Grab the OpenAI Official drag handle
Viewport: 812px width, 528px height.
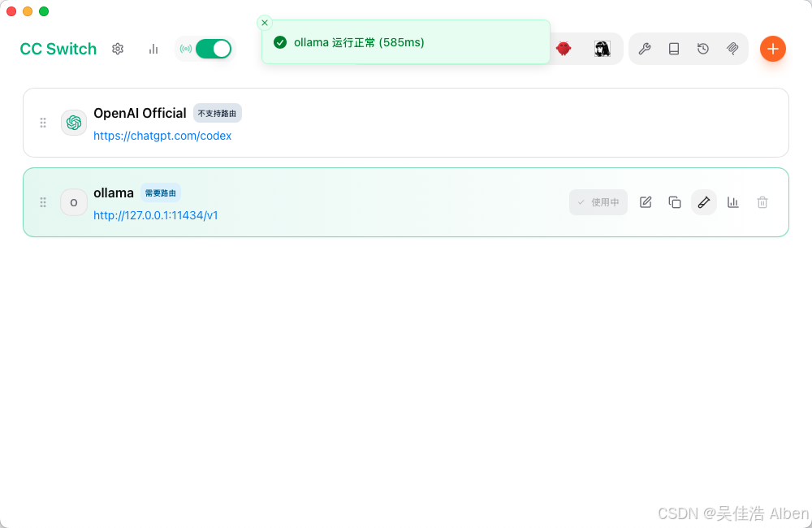[43, 123]
